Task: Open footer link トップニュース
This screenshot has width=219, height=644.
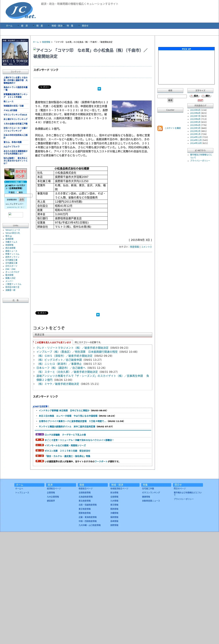Action: click(22, 493)
